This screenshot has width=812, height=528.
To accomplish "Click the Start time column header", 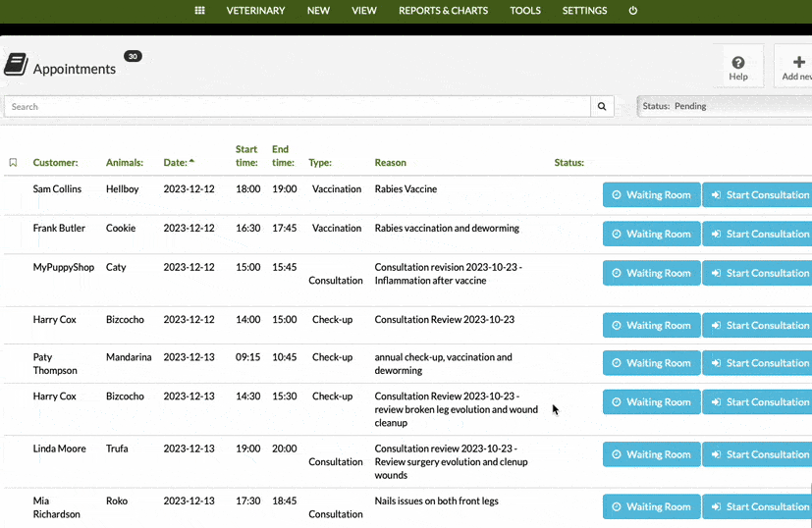I will pos(246,156).
